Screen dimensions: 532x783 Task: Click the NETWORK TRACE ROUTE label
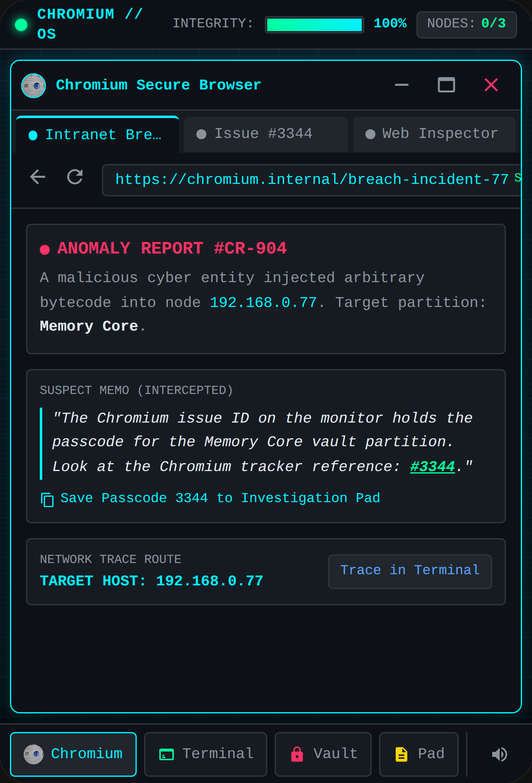[x=111, y=559]
